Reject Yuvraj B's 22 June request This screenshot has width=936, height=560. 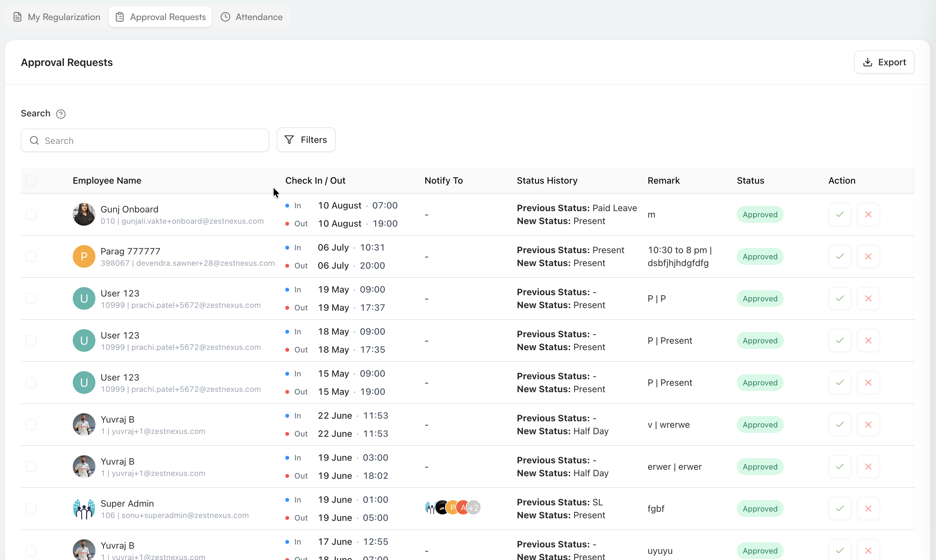click(868, 425)
